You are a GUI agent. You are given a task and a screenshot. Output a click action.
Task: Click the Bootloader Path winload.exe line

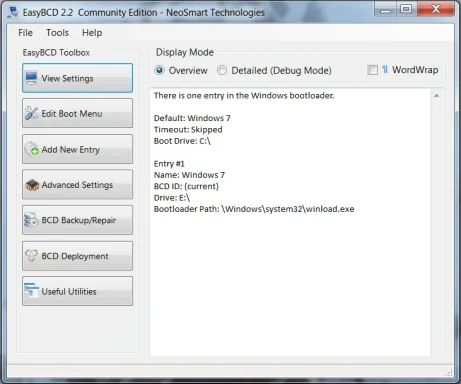click(x=254, y=209)
